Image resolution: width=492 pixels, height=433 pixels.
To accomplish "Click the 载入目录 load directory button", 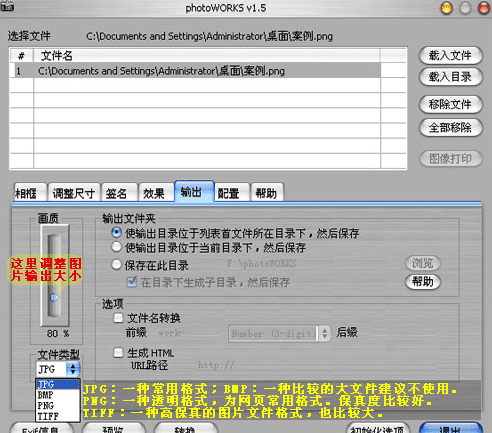I will (450, 77).
